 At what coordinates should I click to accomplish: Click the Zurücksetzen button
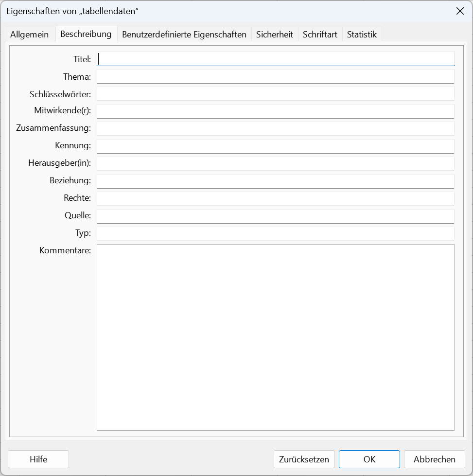click(x=304, y=459)
